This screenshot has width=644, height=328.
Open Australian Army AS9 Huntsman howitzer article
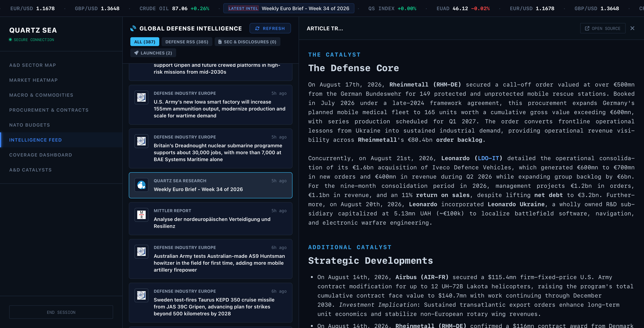click(210, 259)
